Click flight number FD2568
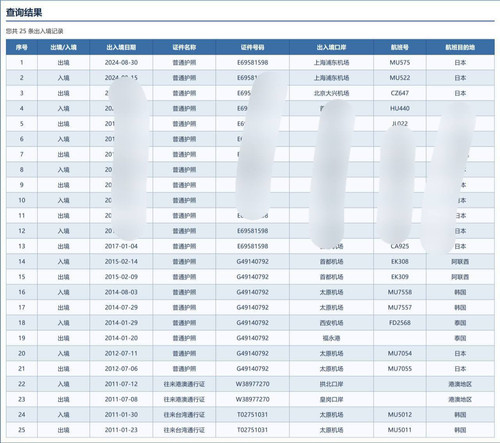 click(400, 323)
